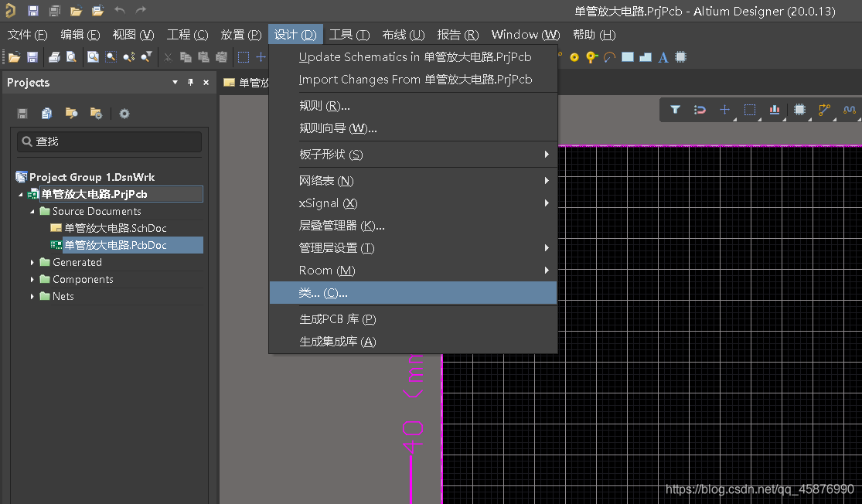862x504 pixels.
Task: Expand the Generated folder
Action: click(x=32, y=263)
